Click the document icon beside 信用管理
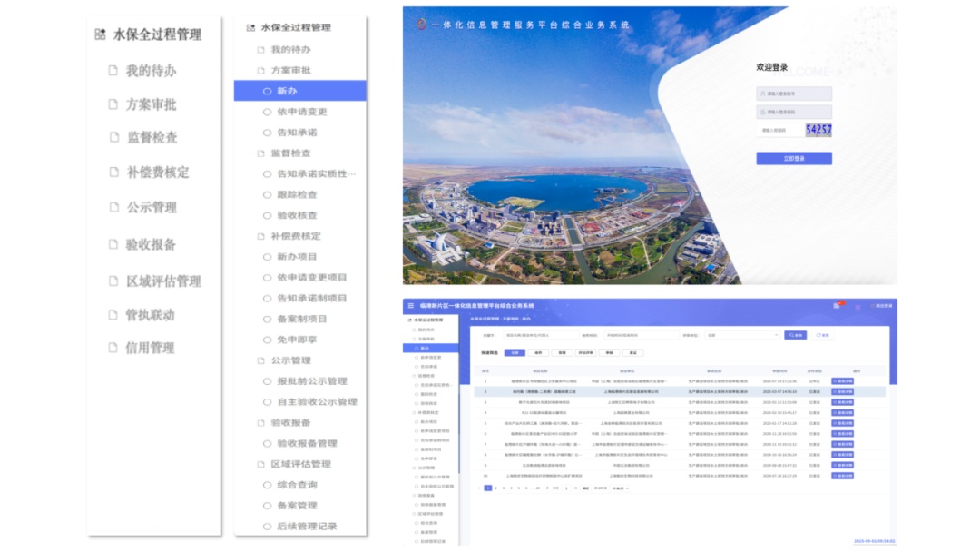Image resolution: width=980 pixels, height=552 pixels. coord(113,348)
